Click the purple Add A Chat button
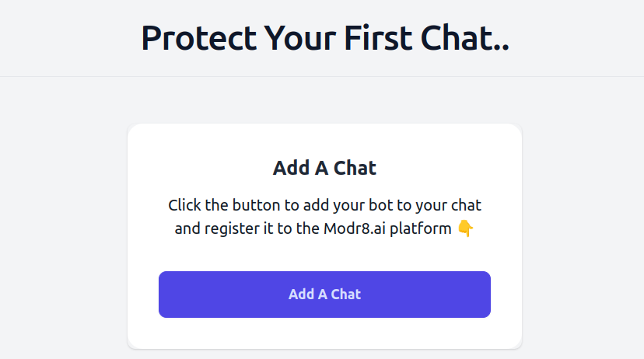This screenshot has width=644, height=359. (324, 295)
